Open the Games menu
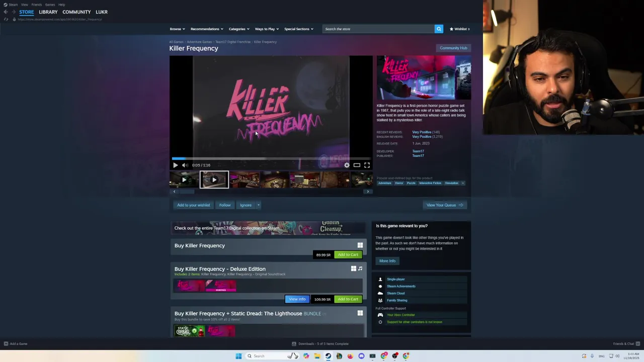Image resolution: width=644 pixels, height=362 pixels. (x=50, y=5)
